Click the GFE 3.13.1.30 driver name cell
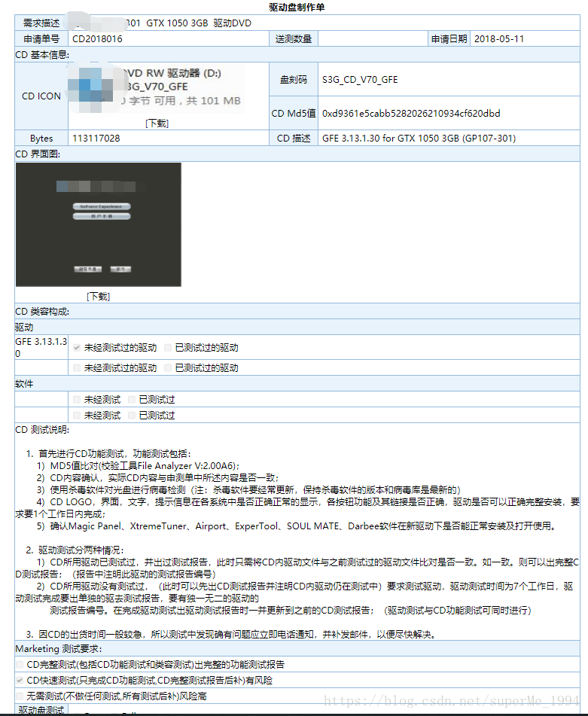588x716 pixels. (x=41, y=348)
